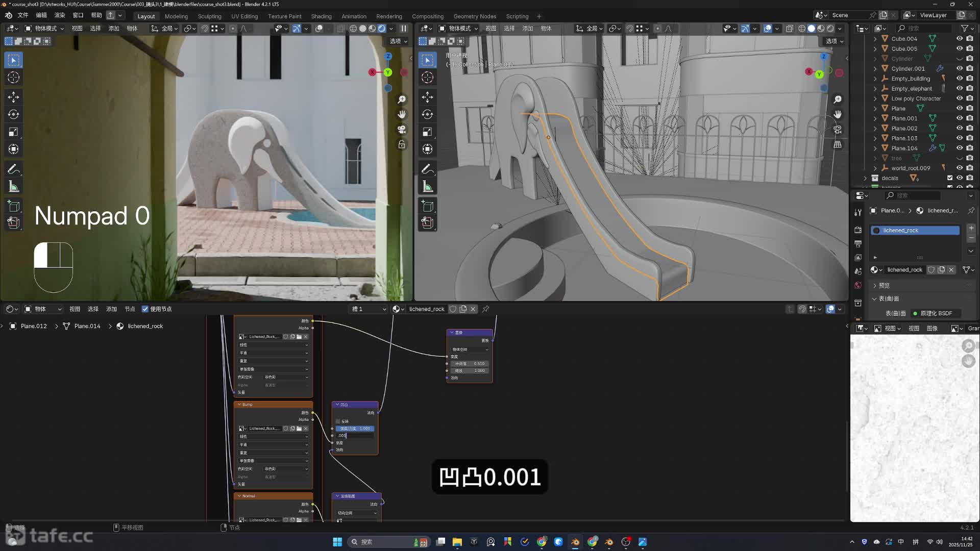
Task: Select the Rotate tool in left viewport
Action: (14, 114)
